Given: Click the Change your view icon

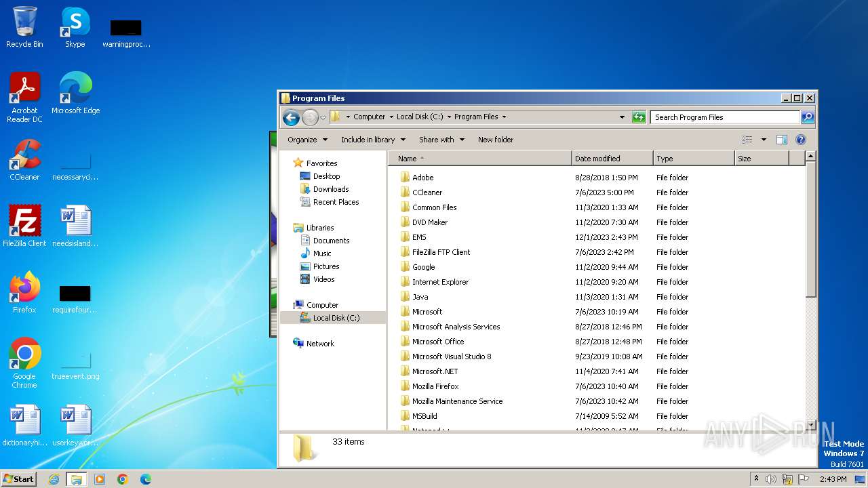Looking at the screenshot, I should 747,140.
